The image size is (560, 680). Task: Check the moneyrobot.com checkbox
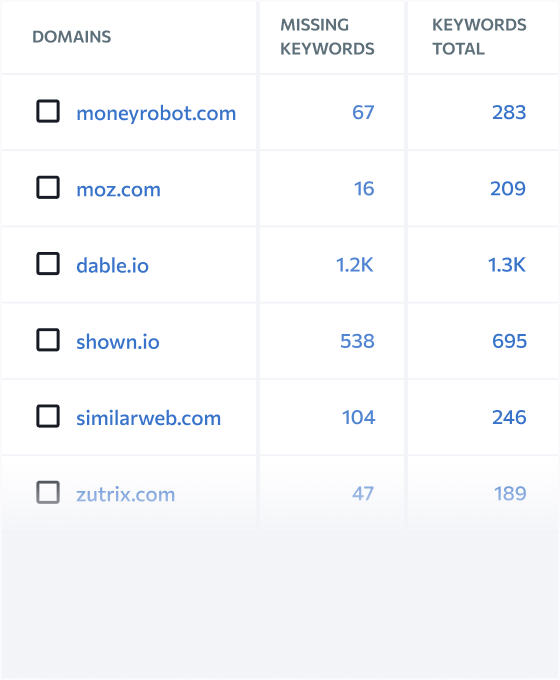coord(48,111)
